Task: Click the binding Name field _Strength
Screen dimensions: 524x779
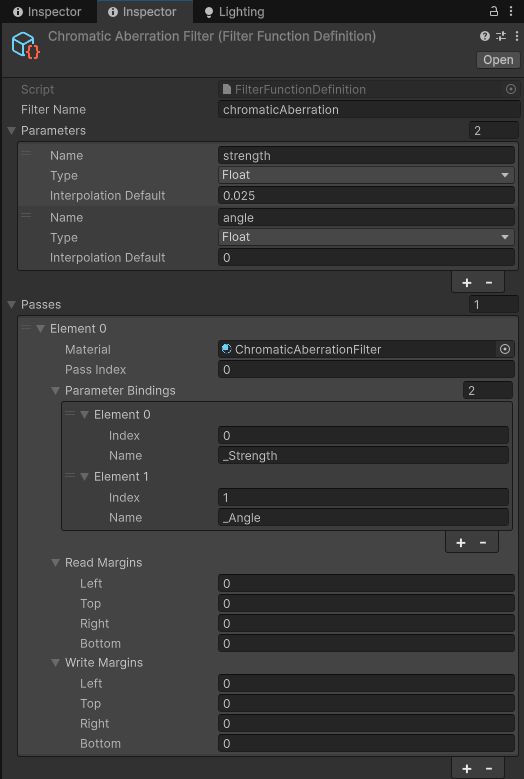Action: tap(364, 456)
